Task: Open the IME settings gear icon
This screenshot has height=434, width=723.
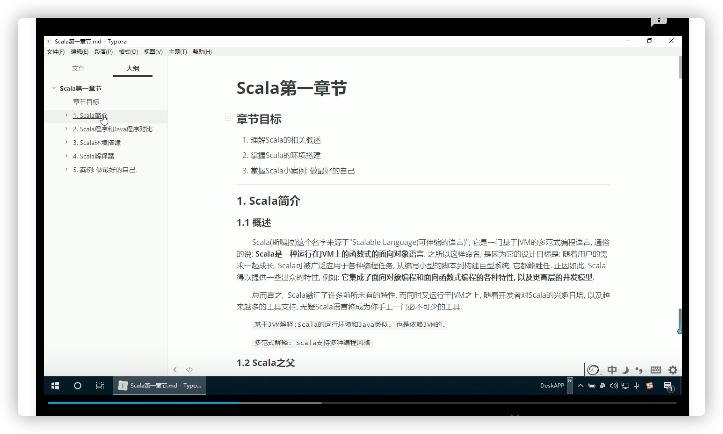Action: 673,370
